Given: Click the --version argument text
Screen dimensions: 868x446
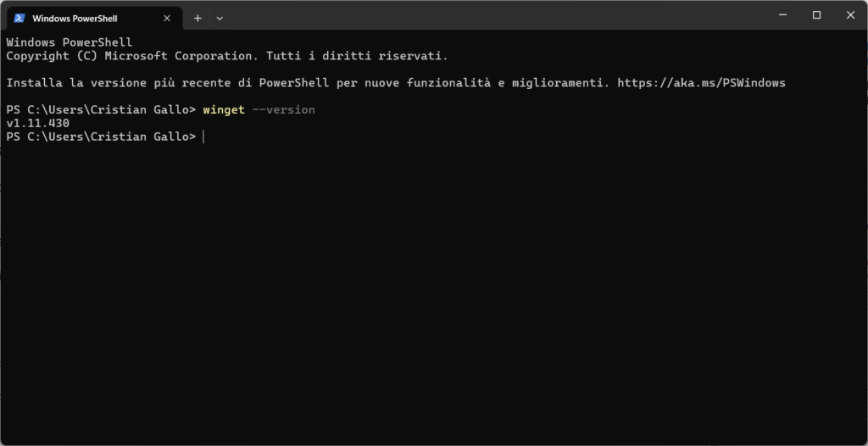Looking at the screenshot, I should click(x=284, y=110).
